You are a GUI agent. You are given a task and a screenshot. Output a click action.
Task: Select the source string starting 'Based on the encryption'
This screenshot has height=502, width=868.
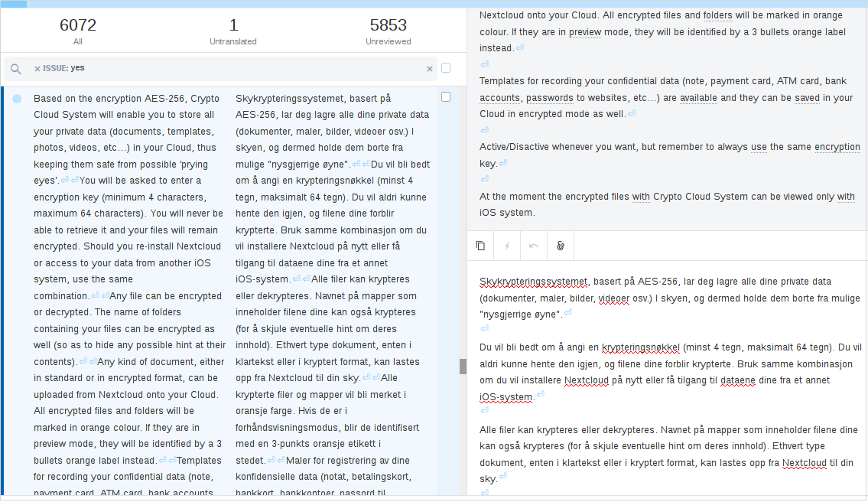(129, 295)
